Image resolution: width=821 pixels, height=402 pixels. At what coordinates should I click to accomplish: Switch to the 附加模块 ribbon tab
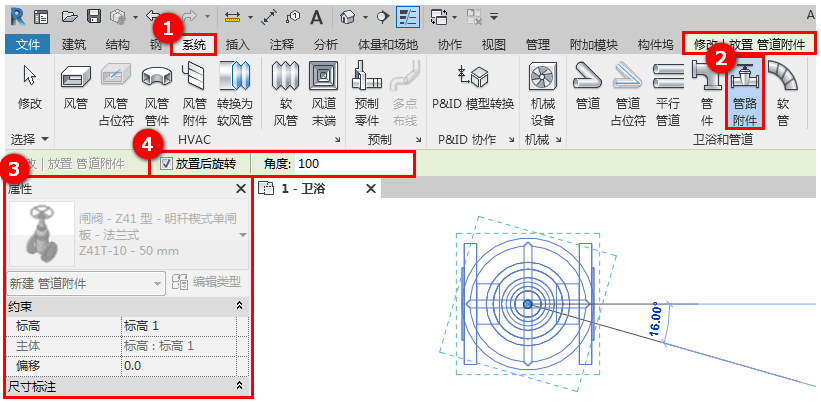point(594,44)
